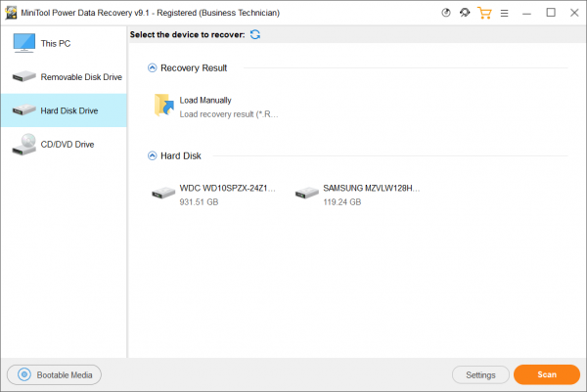This screenshot has width=587, height=392.
Task: Select the SAMSUNG MZVLW128H disk
Action: pos(357,195)
